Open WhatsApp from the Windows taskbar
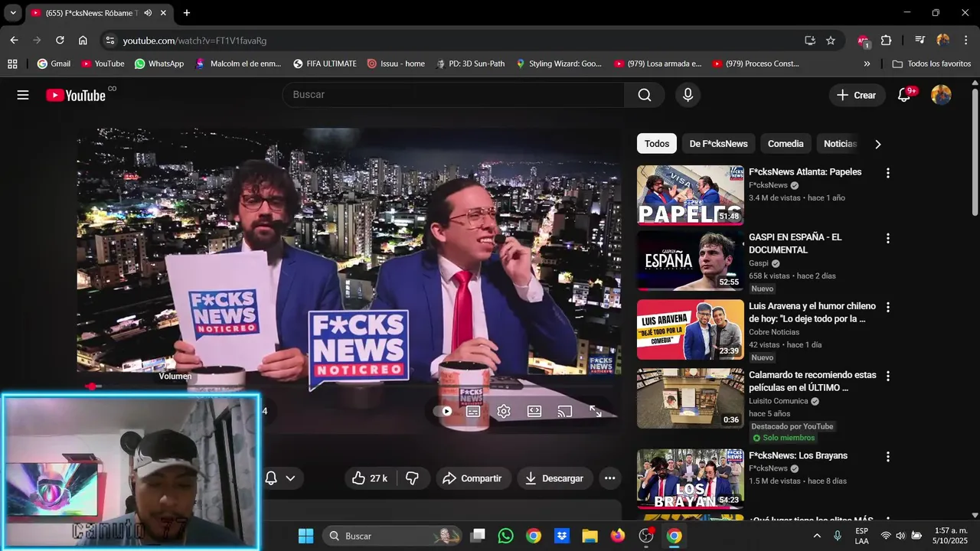 (x=505, y=536)
